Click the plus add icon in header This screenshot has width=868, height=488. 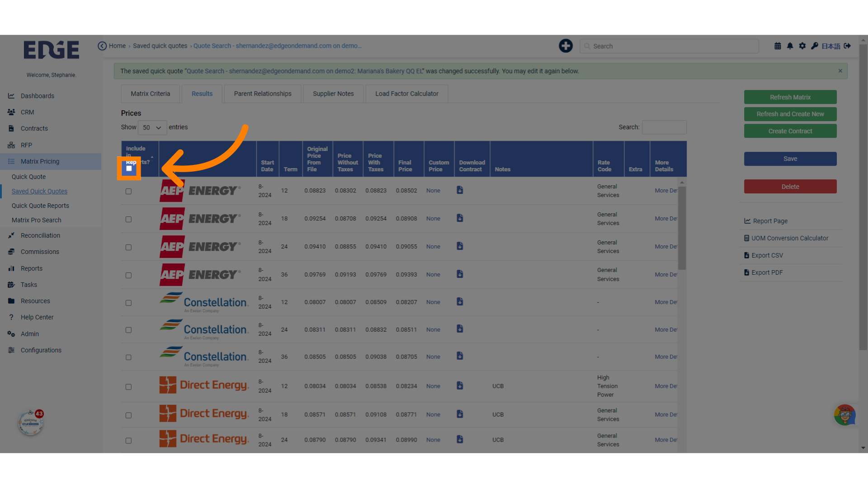(x=566, y=46)
